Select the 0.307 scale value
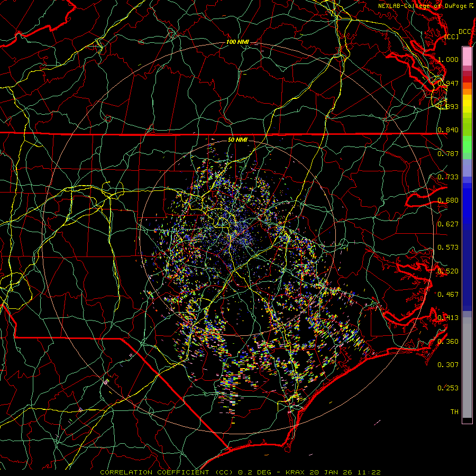The width and height of the screenshot is (476, 476). pyautogui.click(x=448, y=365)
